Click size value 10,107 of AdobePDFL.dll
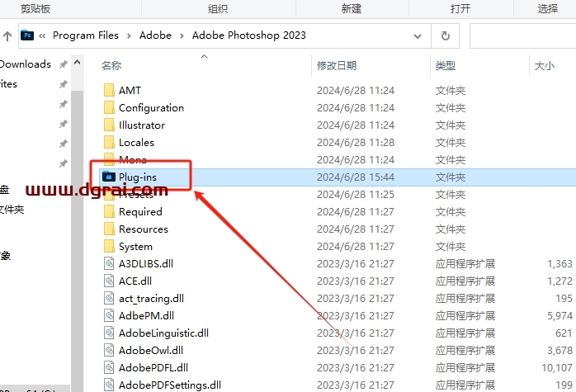 pos(557,368)
